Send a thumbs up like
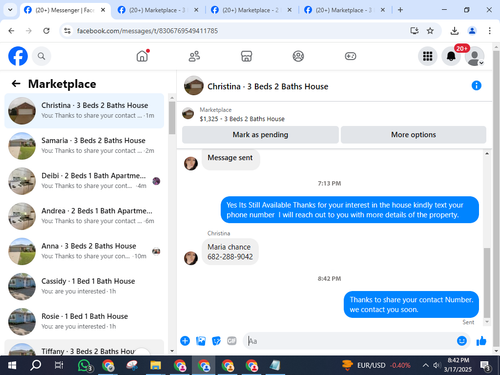 pos(481,341)
